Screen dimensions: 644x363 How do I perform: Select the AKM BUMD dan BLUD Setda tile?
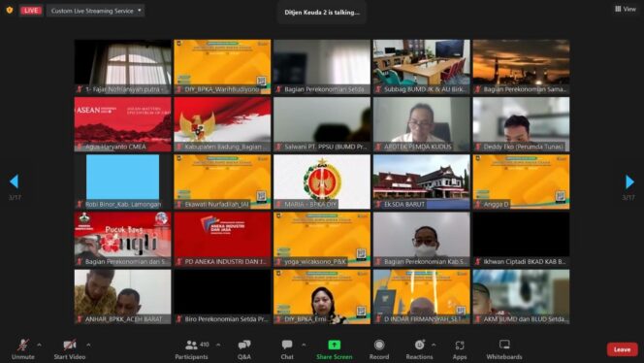click(521, 297)
